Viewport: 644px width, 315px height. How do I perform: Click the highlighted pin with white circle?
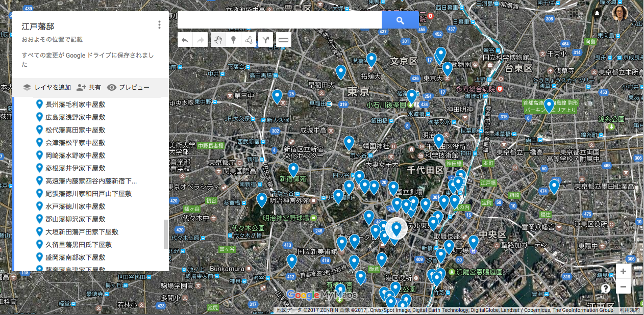click(x=397, y=229)
